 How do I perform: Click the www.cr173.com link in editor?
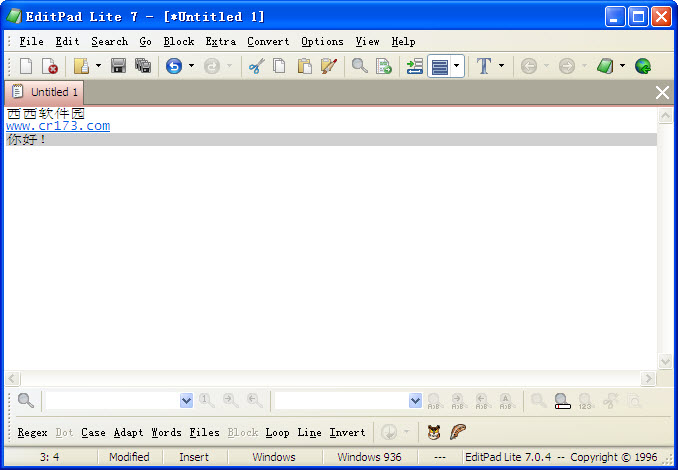(58, 126)
